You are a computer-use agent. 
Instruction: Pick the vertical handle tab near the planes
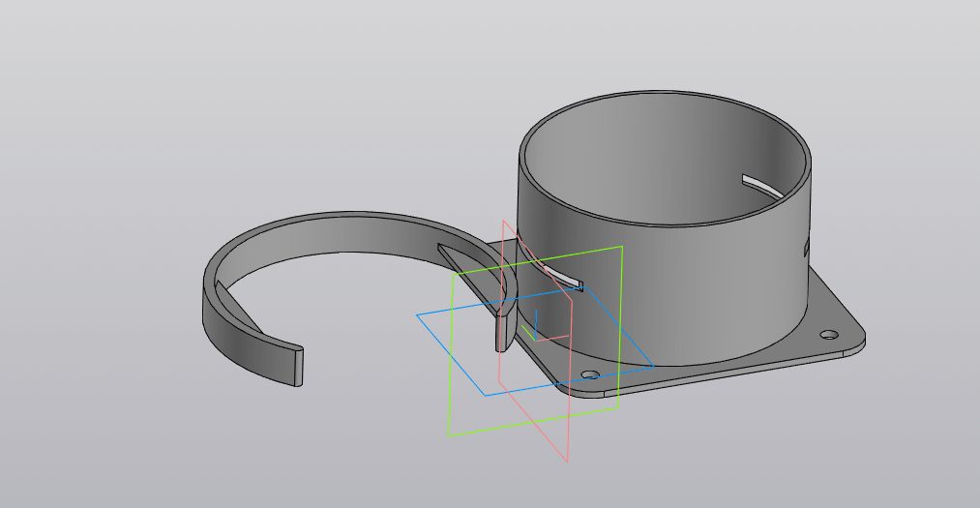click(x=503, y=329)
